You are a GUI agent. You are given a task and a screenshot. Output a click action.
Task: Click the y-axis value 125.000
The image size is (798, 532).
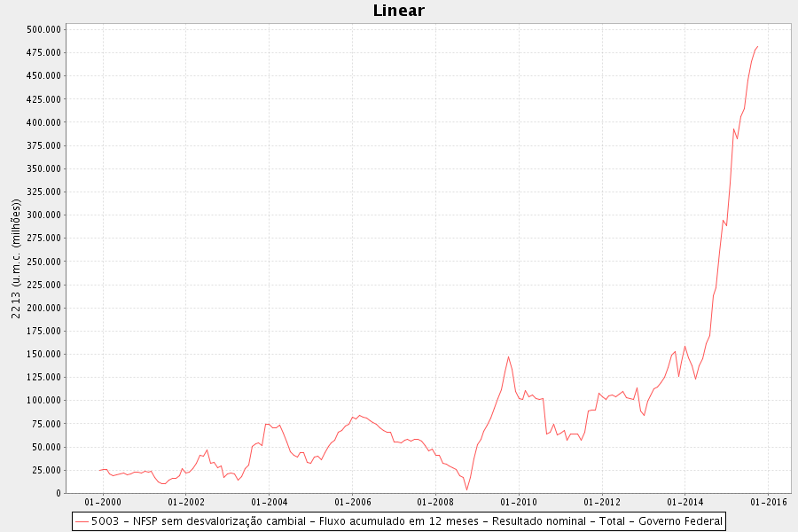pyautogui.click(x=43, y=377)
